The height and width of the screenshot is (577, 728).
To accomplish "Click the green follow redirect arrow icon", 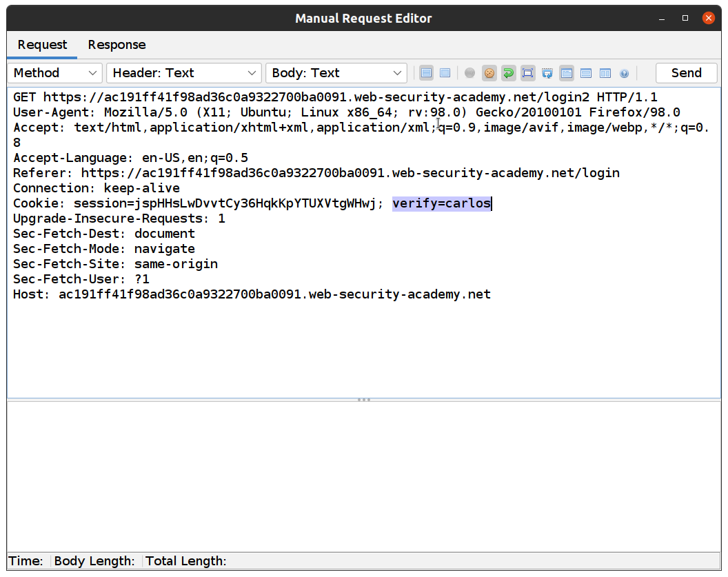I will click(509, 73).
